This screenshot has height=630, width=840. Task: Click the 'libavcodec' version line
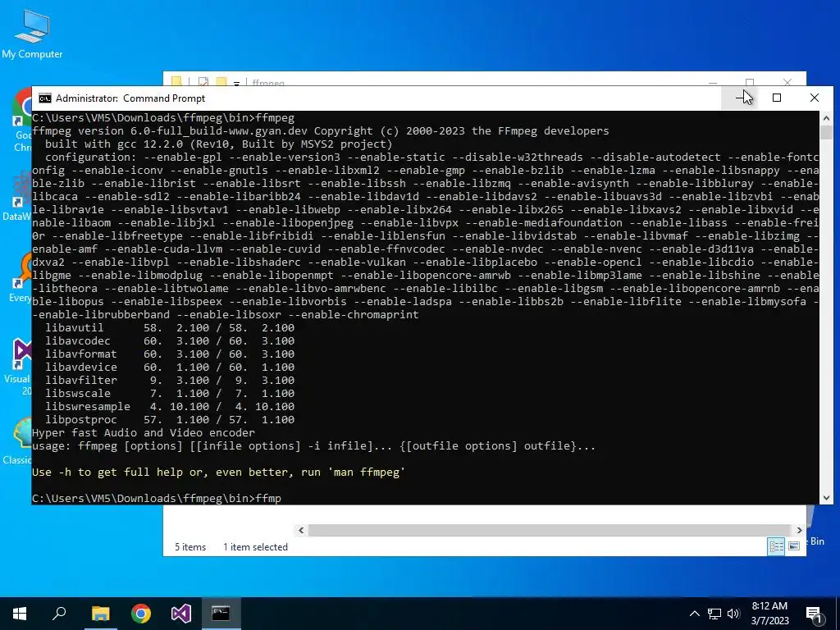[170, 341]
